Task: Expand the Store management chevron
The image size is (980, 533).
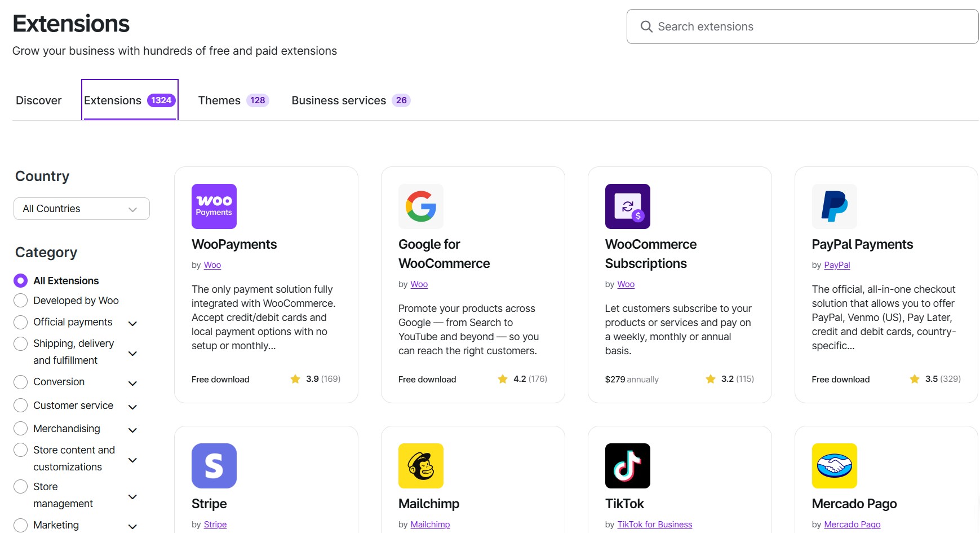Action: coord(133,497)
